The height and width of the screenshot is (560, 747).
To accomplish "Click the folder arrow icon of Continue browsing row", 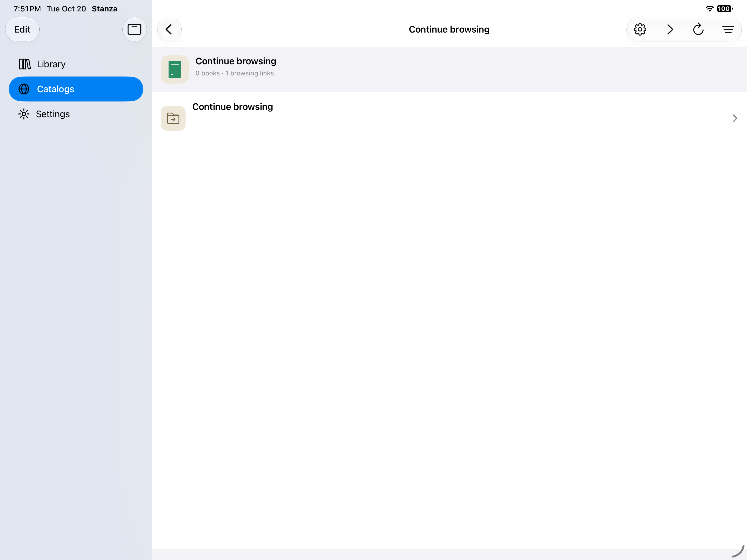I will (173, 119).
